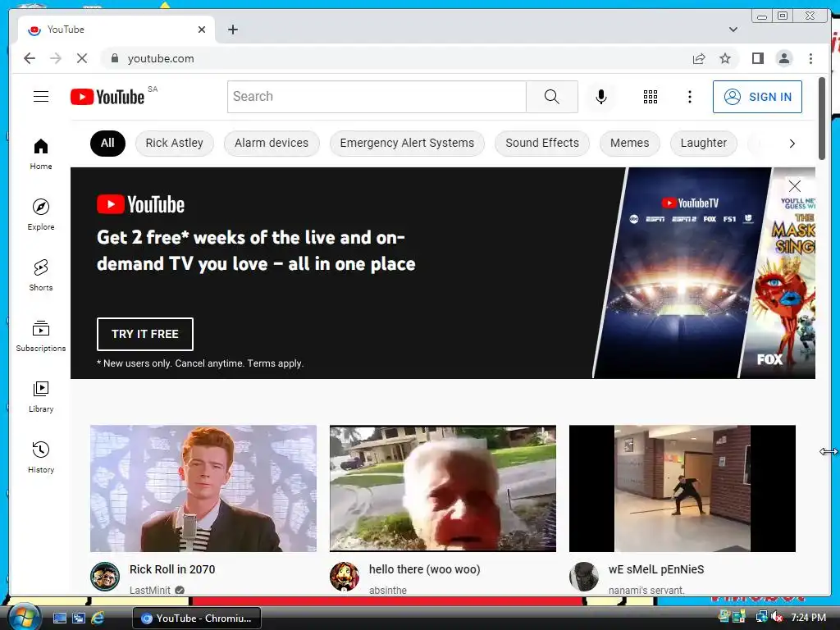Click the 7:24 PM taskbar clock
This screenshot has height=630, width=840.
808,618
